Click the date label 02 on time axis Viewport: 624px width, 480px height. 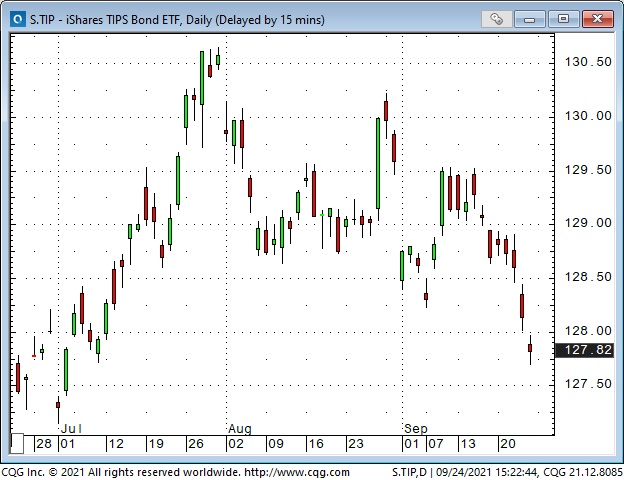(x=236, y=444)
